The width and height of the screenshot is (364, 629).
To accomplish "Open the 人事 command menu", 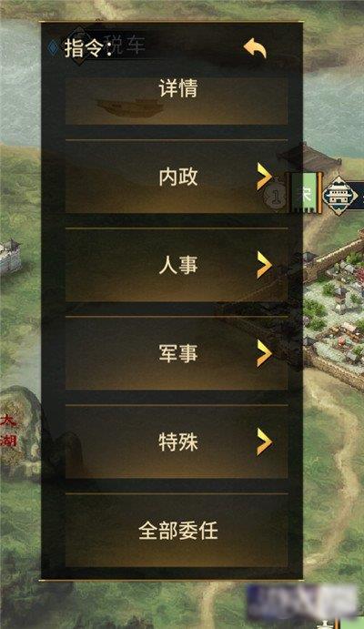I will 177,265.
